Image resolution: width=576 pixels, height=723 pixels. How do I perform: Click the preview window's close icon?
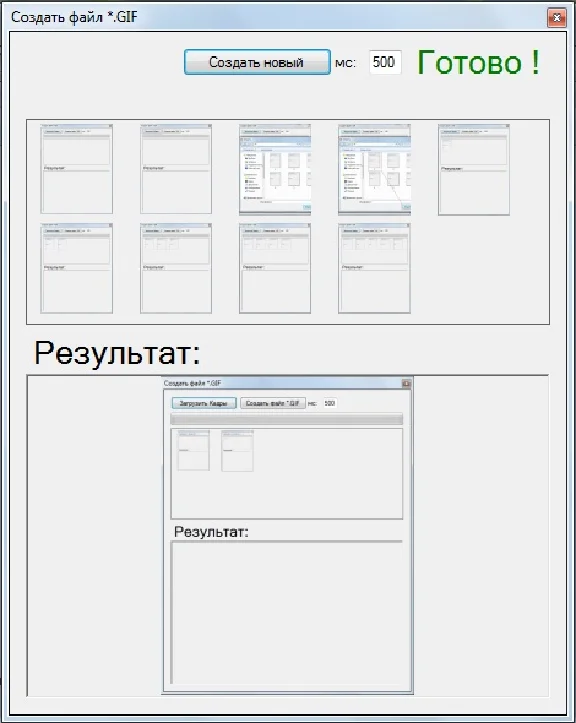pos(406,384)
